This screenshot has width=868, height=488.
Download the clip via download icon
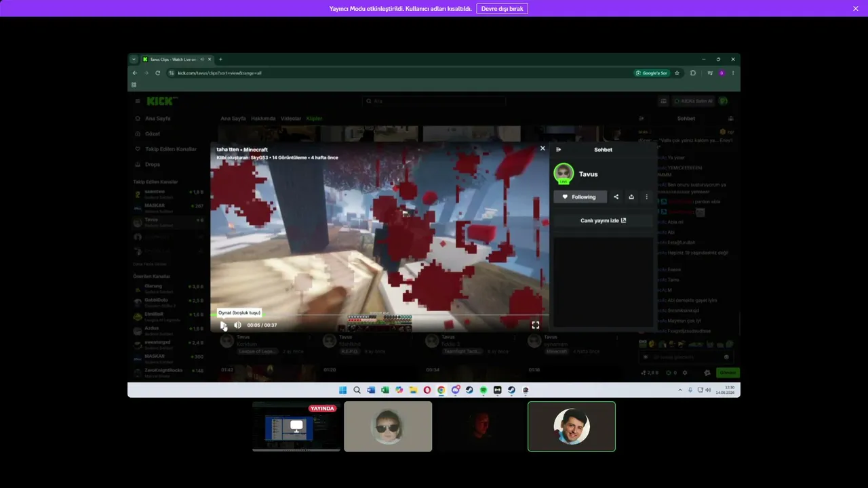point(631,197)
